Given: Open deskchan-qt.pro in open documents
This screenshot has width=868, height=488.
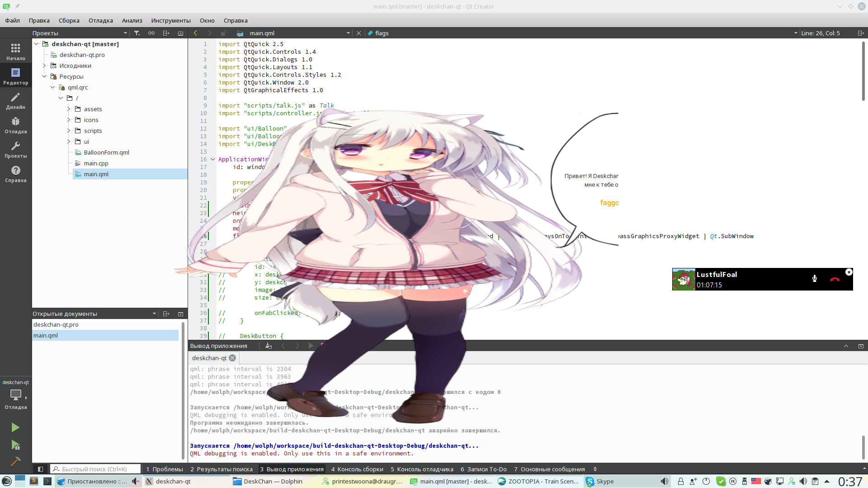Looking at the screenshot, I should tap(56, 324).
